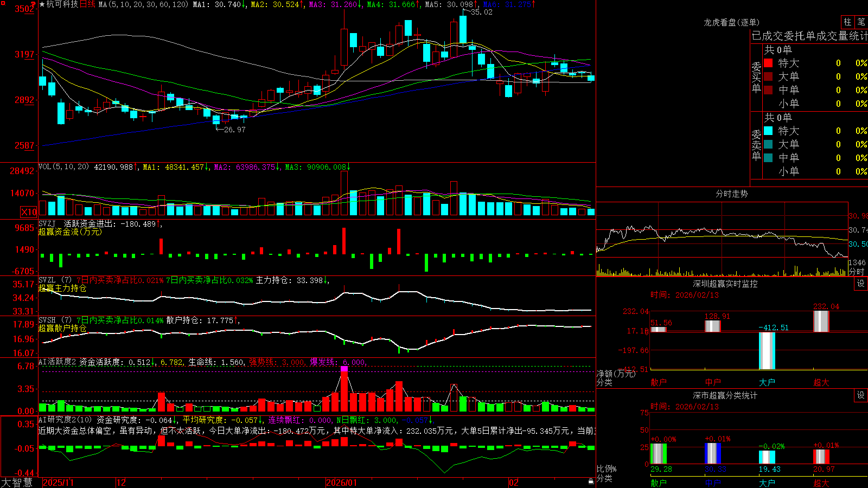Click the red arrow icon beside 3502

click(33, 5)
